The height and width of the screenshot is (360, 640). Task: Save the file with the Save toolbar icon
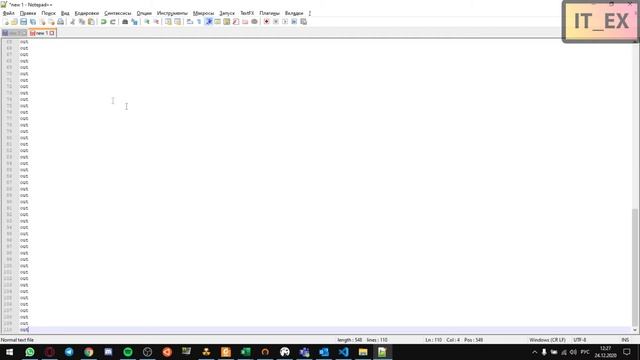[23, 22]
